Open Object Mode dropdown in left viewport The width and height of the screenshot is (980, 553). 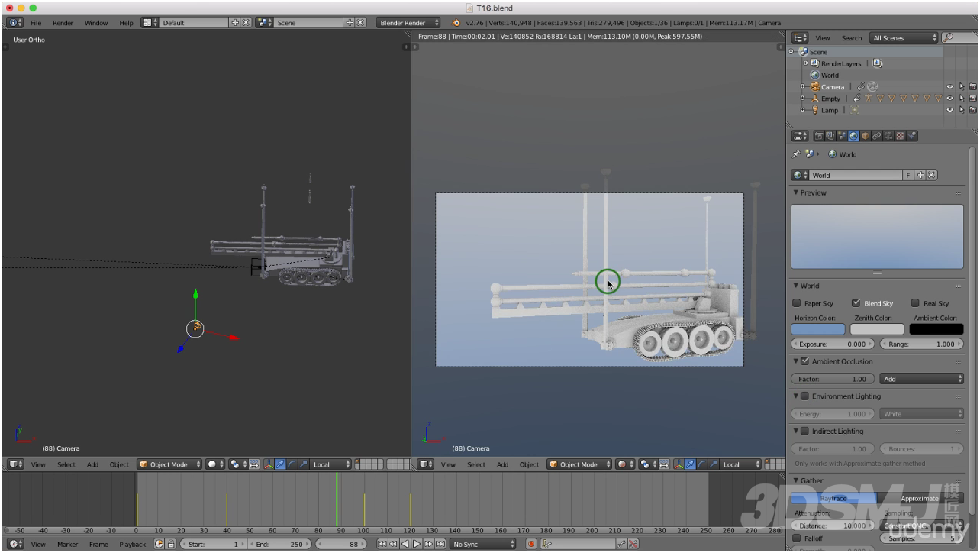(x=170, y=464)
